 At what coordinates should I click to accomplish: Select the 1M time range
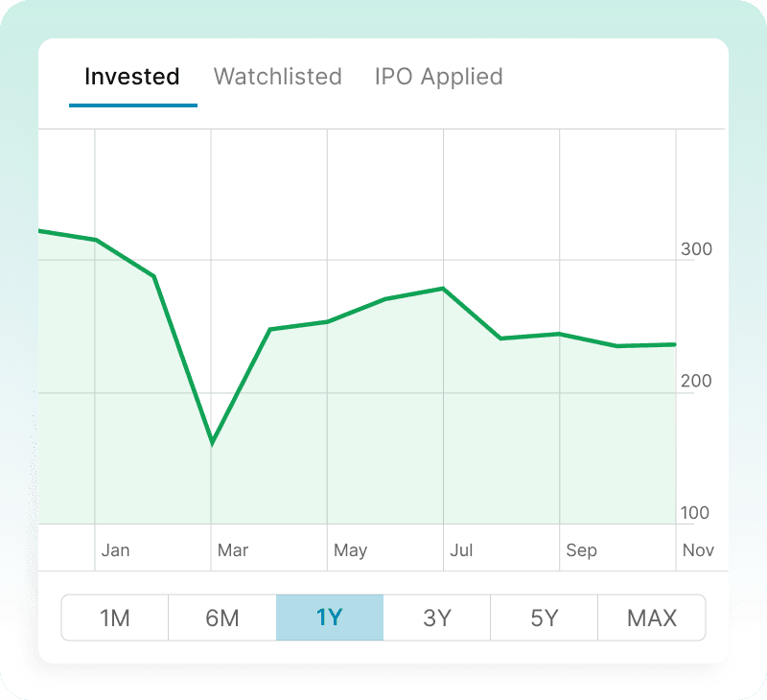tap(114, 618)
